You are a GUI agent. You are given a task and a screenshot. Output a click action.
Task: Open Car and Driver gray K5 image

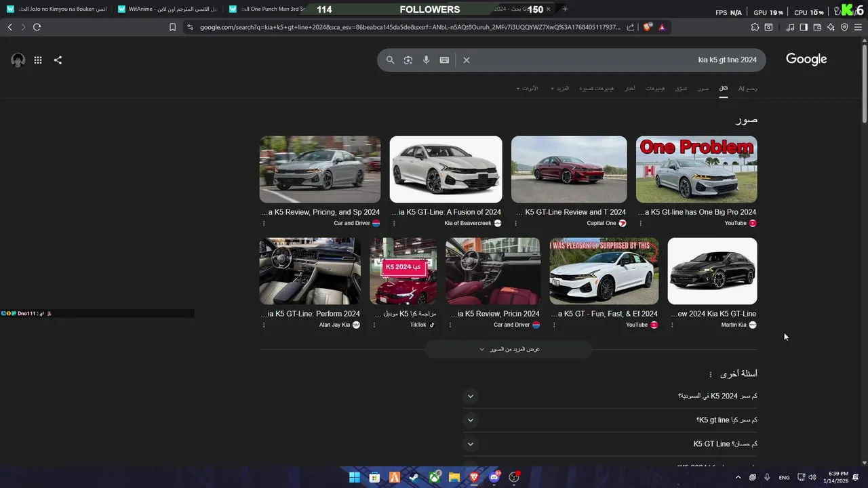(x=320, y=169)
